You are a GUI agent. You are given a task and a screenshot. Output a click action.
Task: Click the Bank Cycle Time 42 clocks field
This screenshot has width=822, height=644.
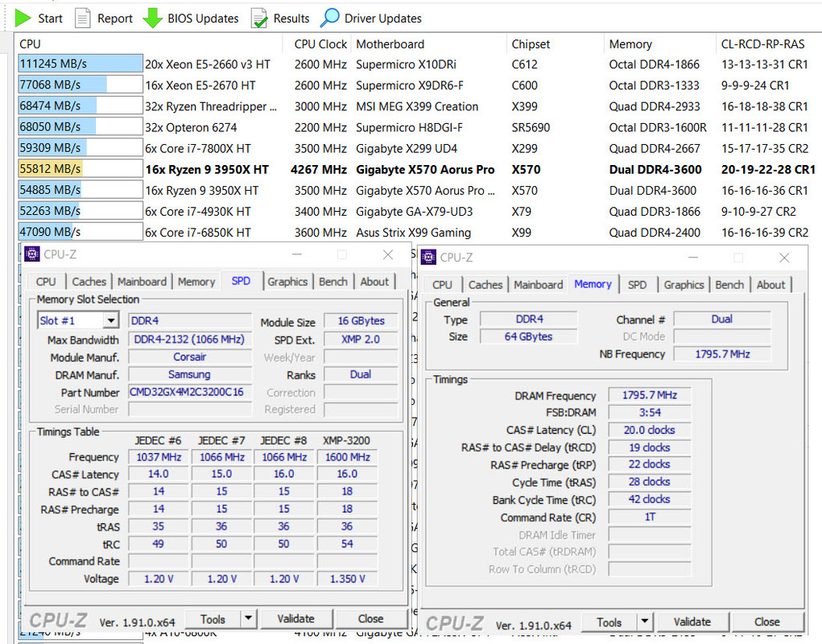tap(649, 499)
